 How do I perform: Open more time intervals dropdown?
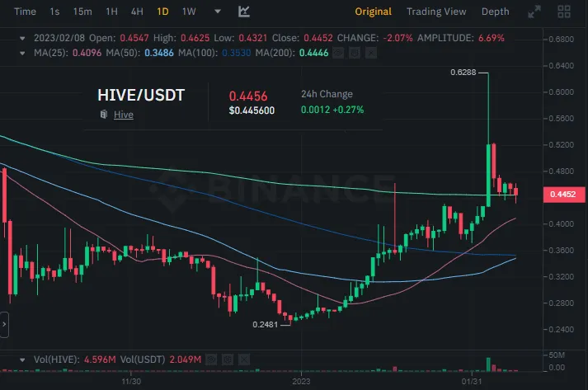(218, 12)
